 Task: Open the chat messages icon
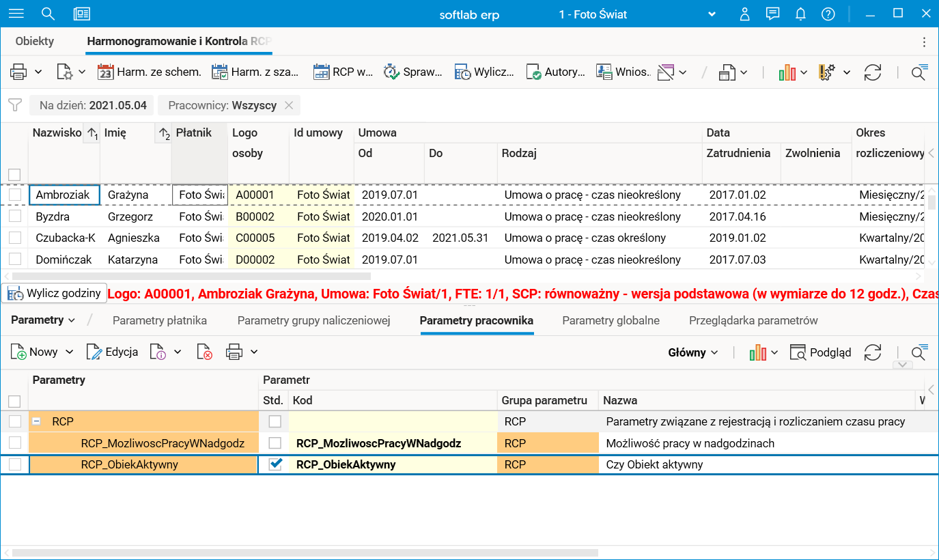(772, 14)
